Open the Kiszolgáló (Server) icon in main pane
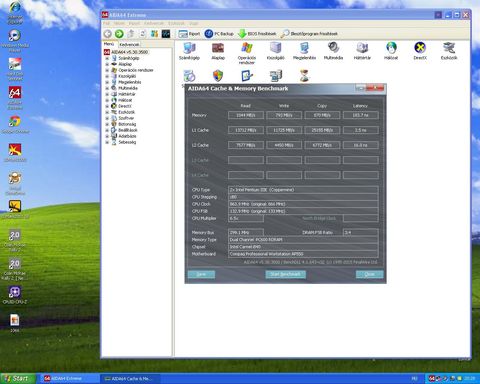 276,51
